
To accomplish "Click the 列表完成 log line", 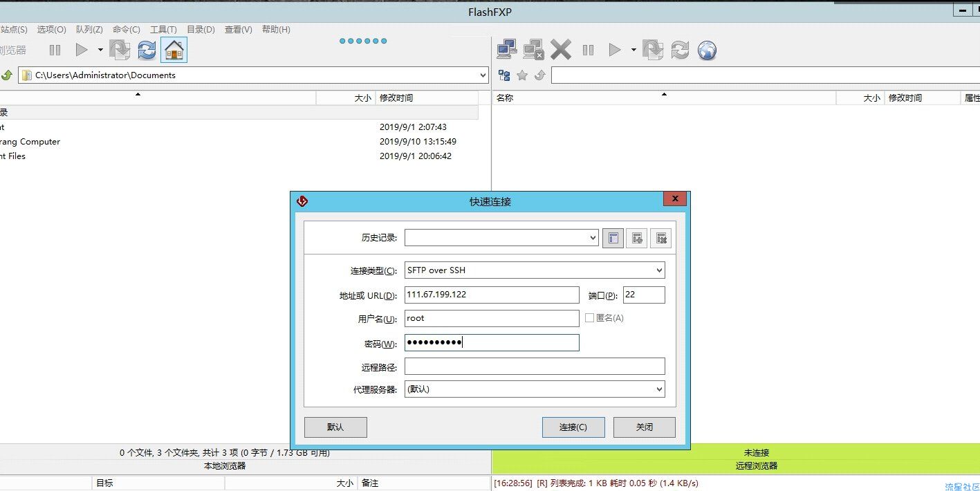I will coord(595,483).
